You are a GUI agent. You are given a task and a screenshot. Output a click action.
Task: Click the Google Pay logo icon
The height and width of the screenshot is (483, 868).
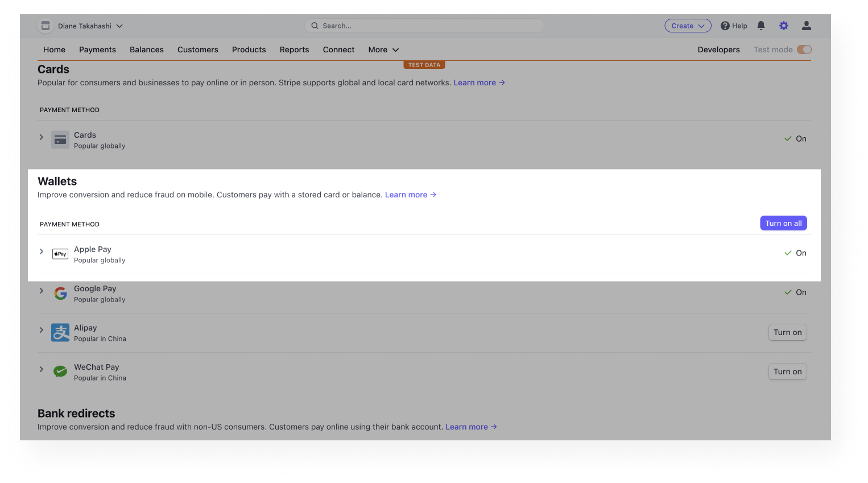pyautogui.click(x=60, y=293)
